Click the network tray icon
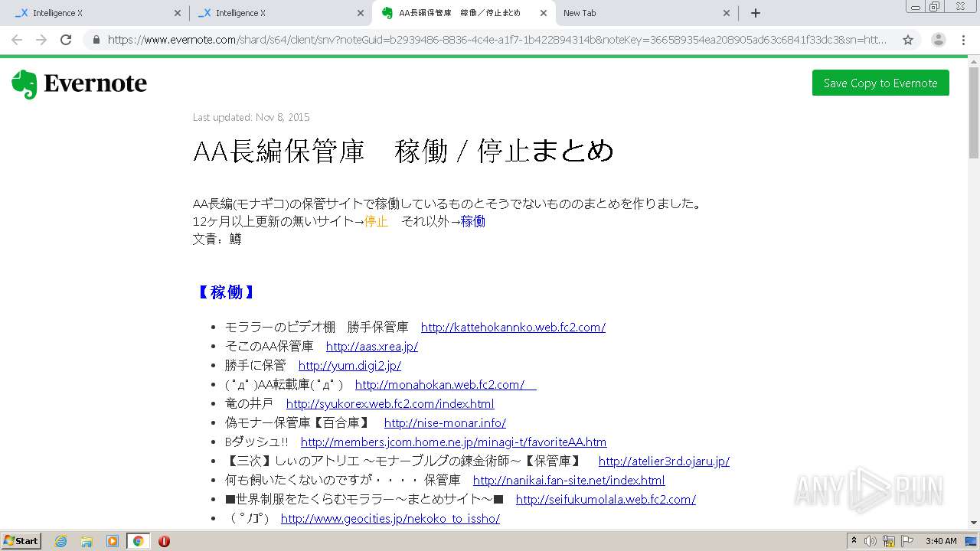The height and width of the screenshot is (551, 980). coord(889,541)
